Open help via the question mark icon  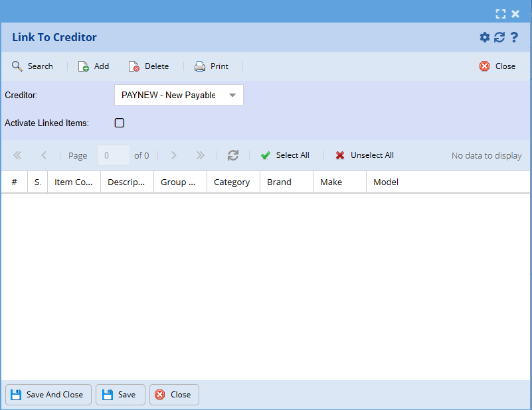pos(514,37)
